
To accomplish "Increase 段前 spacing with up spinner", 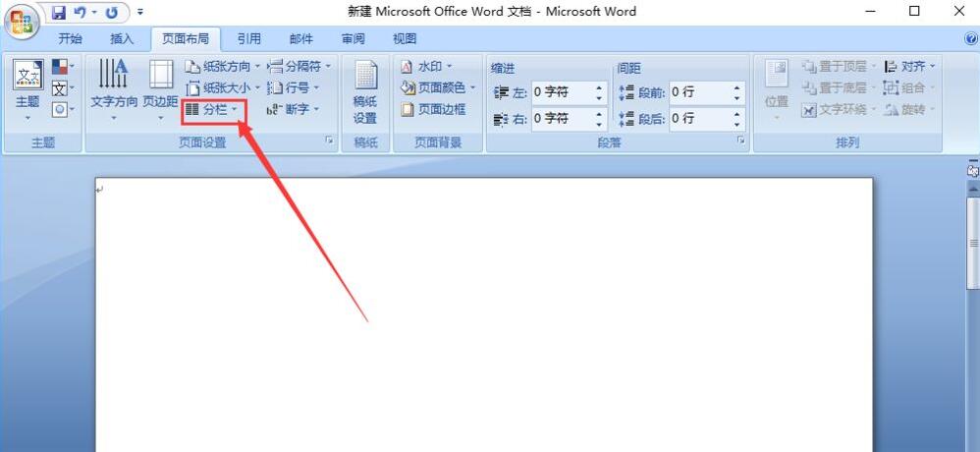I will tap(738, 87).
